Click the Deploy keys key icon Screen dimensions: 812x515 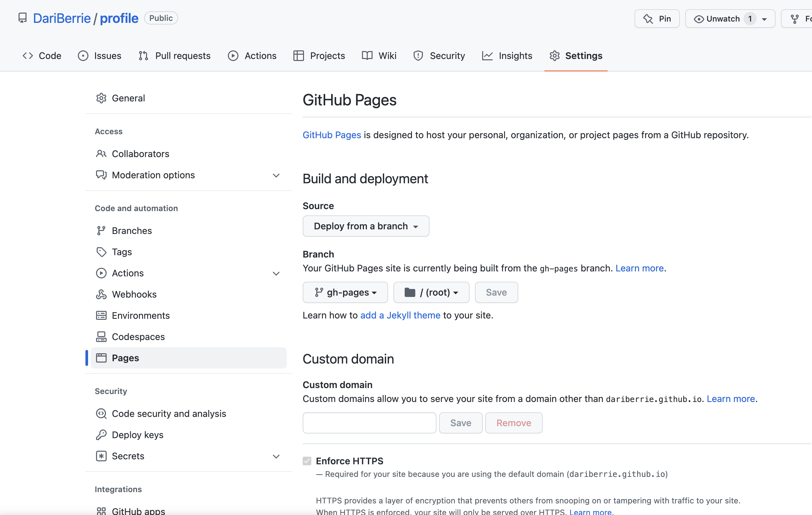[101, 435]
